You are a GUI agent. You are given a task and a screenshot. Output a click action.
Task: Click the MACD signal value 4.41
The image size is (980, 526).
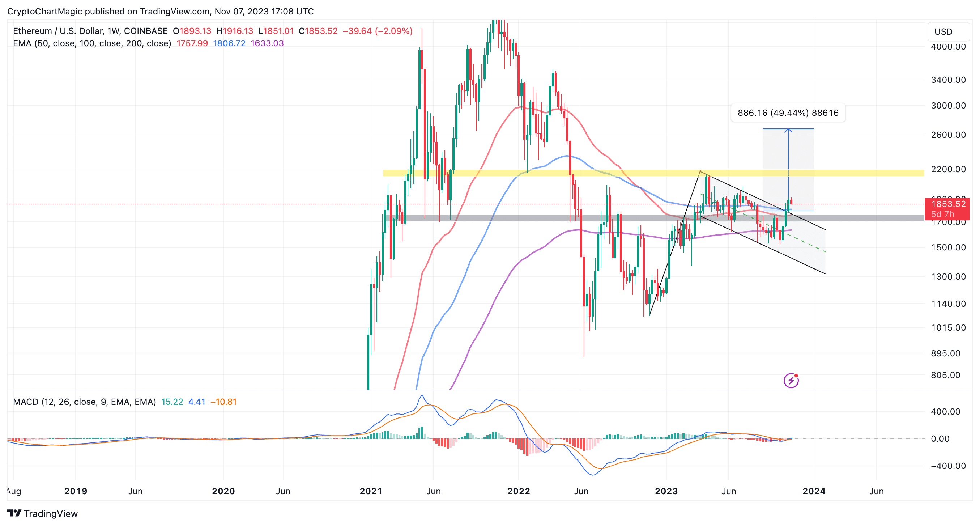pyautogui.click(x=197, y=402)
